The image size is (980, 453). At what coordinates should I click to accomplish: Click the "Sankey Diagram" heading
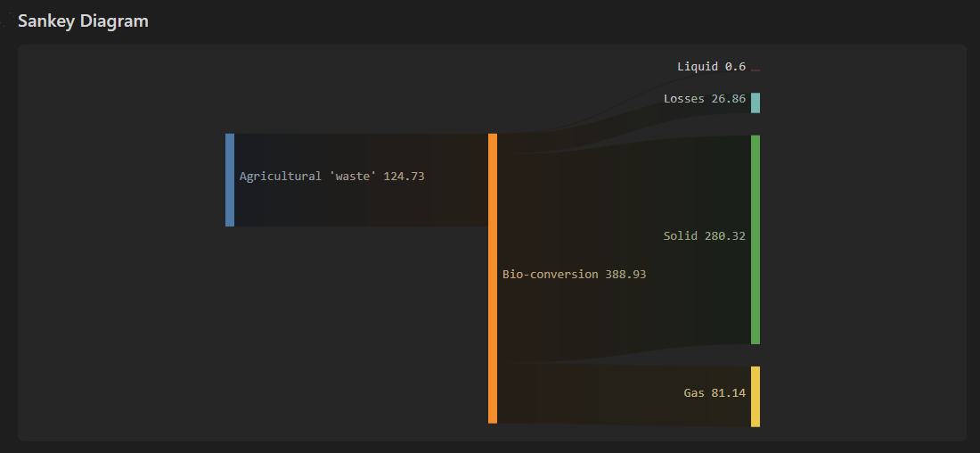[x=83, y=21]
